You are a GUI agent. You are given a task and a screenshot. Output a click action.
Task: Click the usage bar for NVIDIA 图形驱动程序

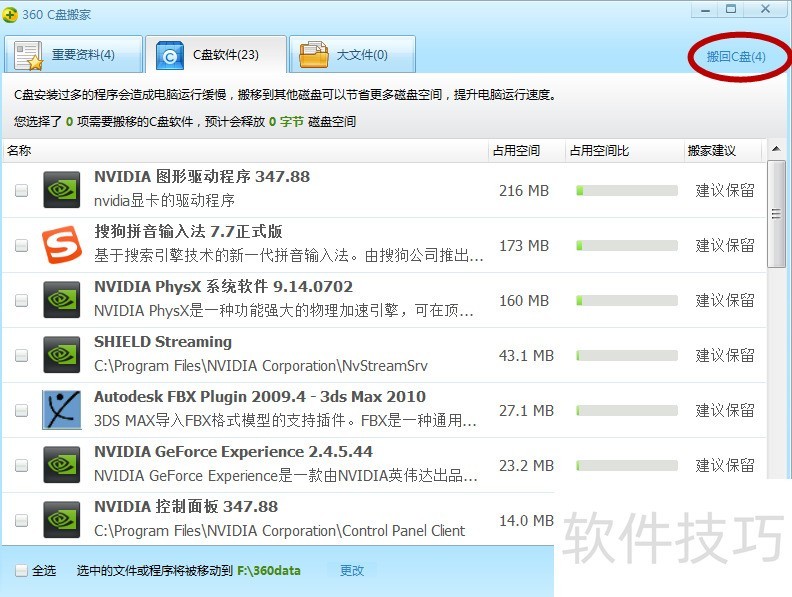coord(627,190)
